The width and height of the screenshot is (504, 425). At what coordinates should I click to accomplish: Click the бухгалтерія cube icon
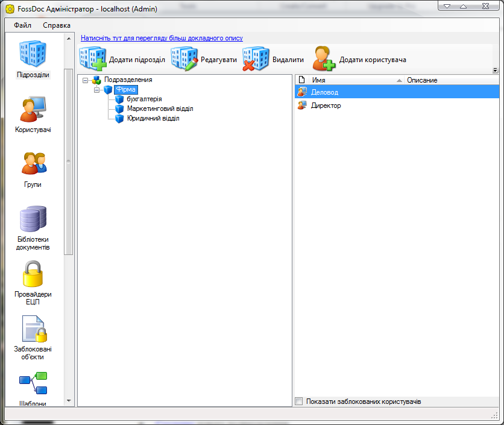[x=119, y=99]
